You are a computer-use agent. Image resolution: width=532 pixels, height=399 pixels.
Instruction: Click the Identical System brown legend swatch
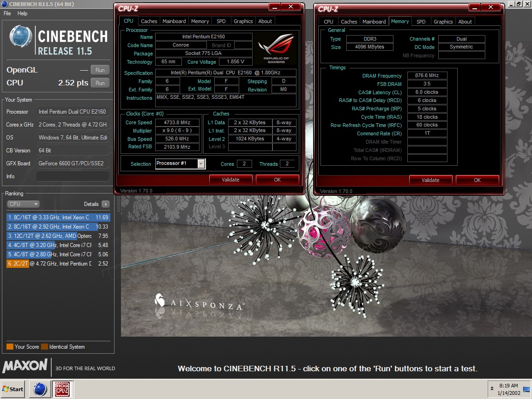(44, 346)
